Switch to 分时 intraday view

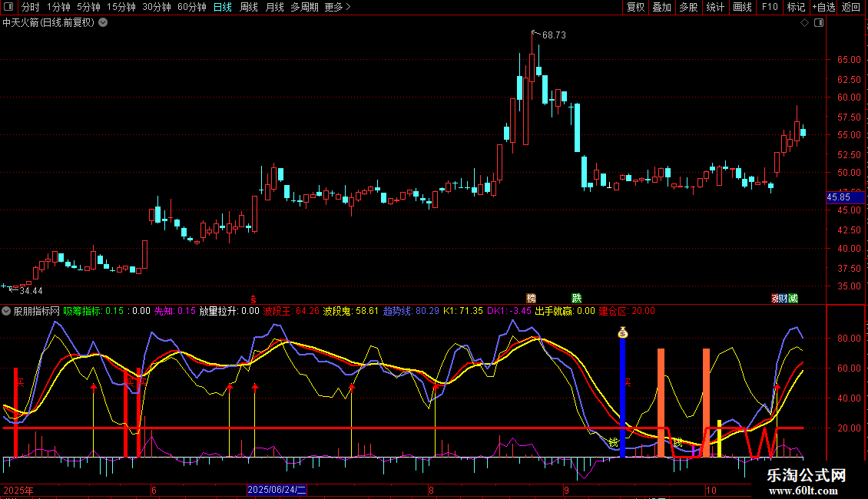coord(31,7)
